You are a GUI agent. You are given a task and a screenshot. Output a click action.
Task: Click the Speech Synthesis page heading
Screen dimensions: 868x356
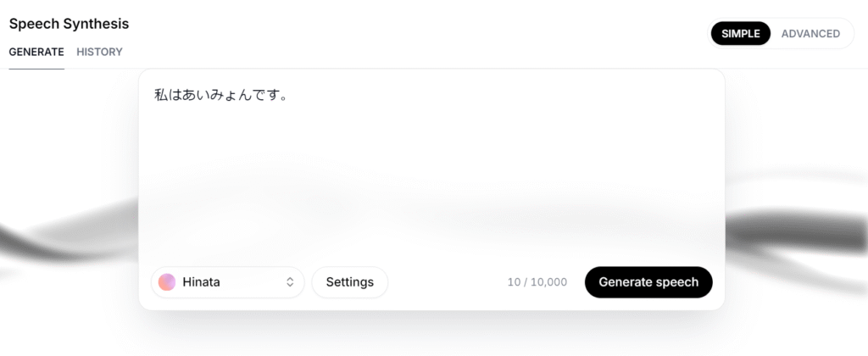(x=69, y=24)
